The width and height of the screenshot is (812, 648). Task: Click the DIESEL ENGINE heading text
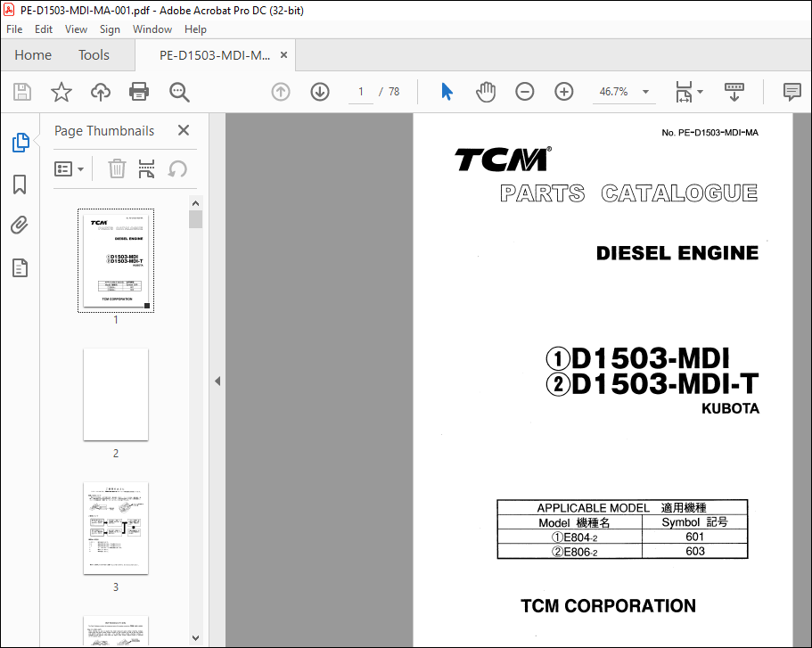pos(677,253)
